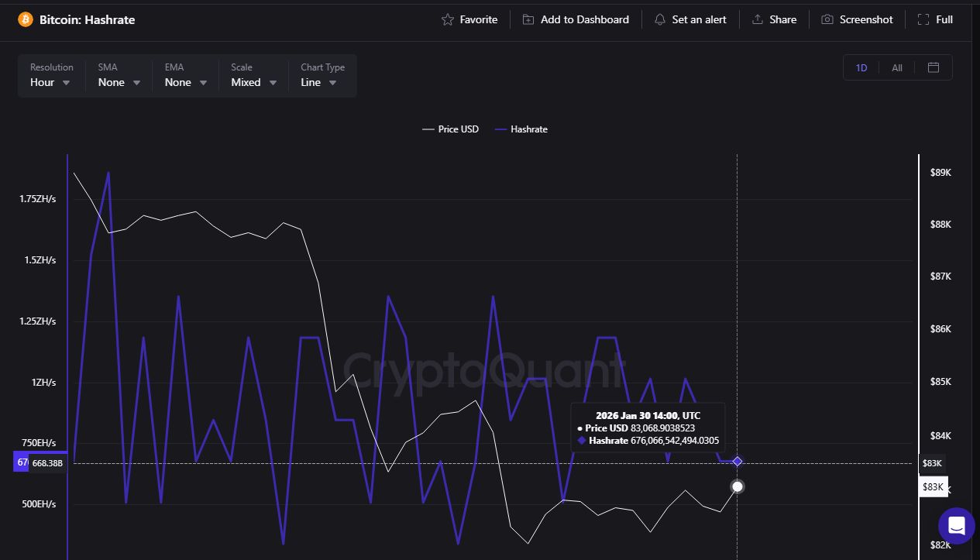Click the Set an alert button
Screen dimensions: 980x560
point(690,19)
